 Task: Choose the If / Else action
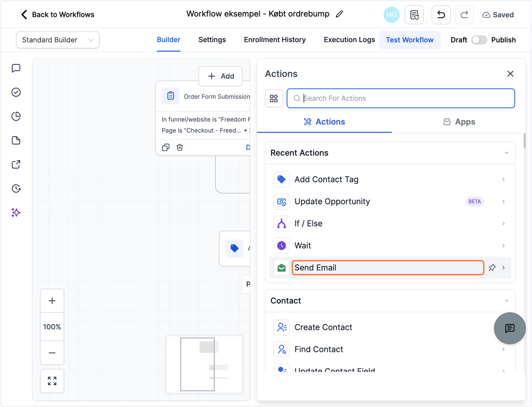[390, 224]
